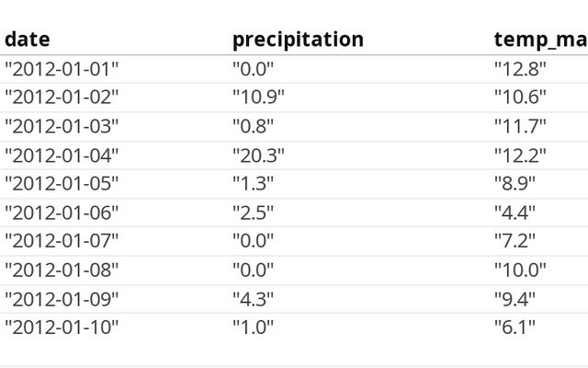The width and height of the screenshot is (588, 368).
Task: Click temperature value "11.7"
Action: coord(520,126)
